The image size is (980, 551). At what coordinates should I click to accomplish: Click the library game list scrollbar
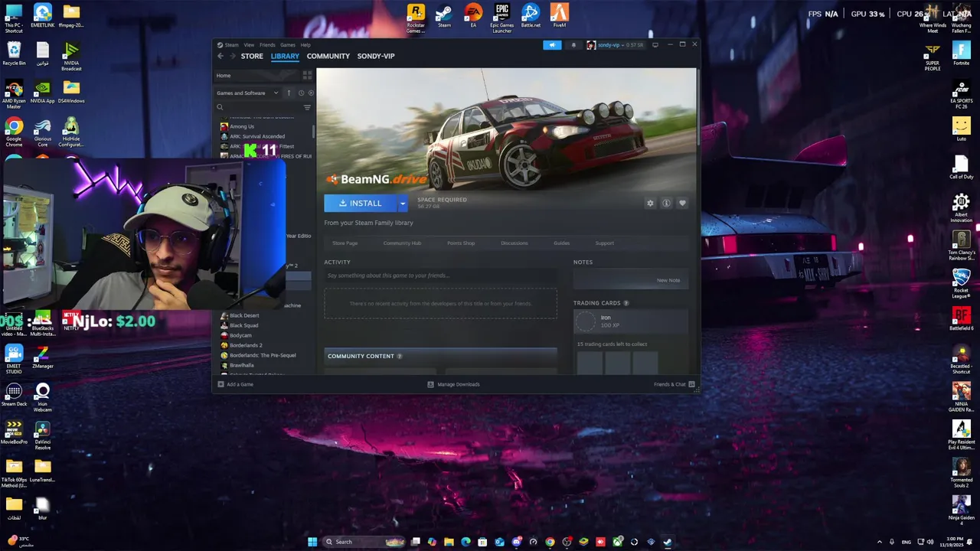pos(313,130)
